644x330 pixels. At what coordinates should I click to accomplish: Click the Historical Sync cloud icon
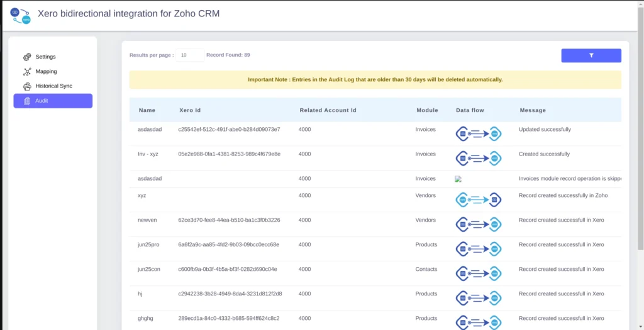pos(27,86)
